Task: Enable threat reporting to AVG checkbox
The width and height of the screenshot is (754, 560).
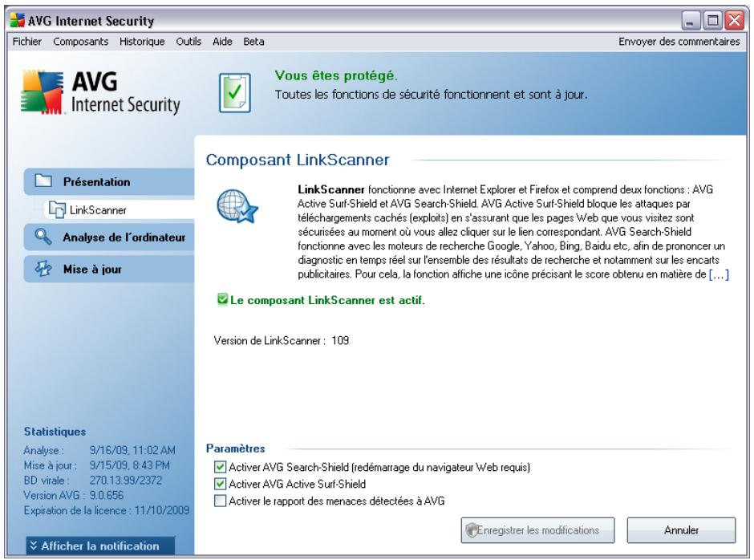Action: click(220, 501)
